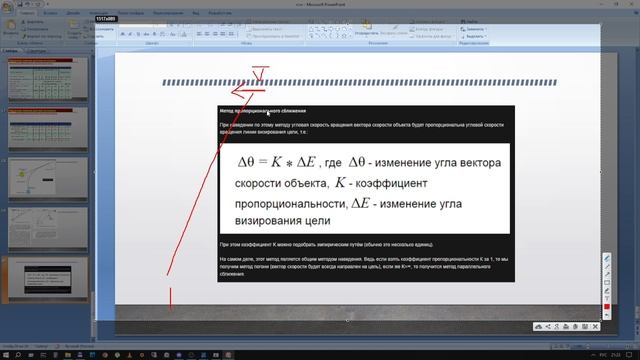Open Заливка фигуры dropdown
640x360 pixels.
point(429,22)
